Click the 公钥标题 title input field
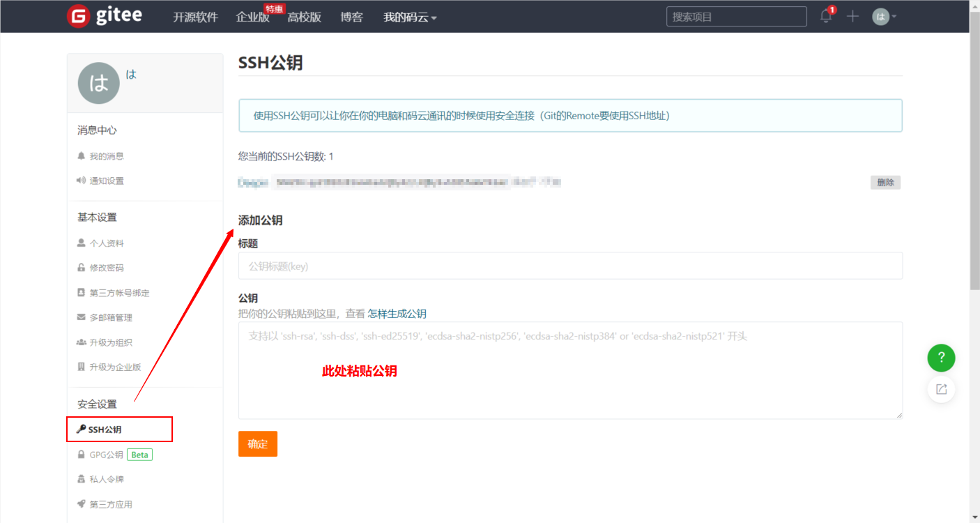 point(488,266)
